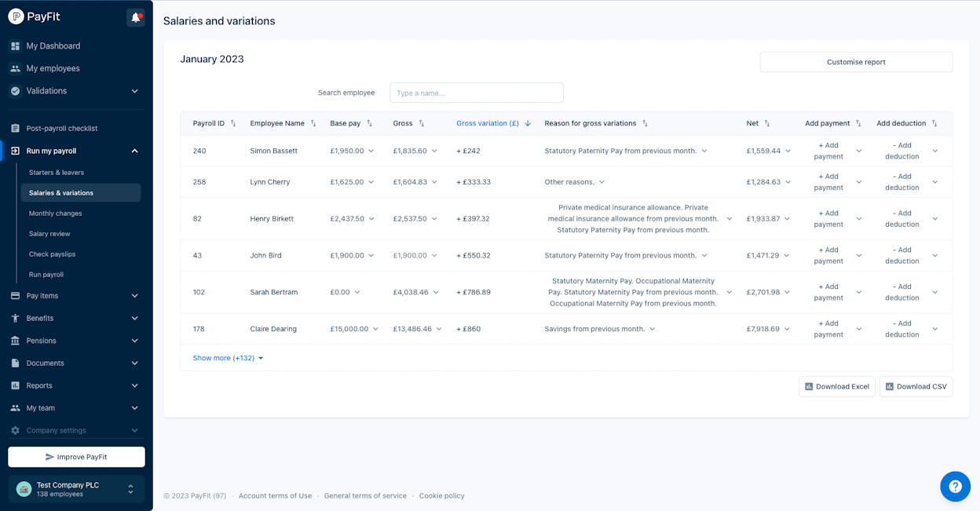Sort by Payroll ID column arrows
This screenshot has height=511, width=980.
coord(233,123)
